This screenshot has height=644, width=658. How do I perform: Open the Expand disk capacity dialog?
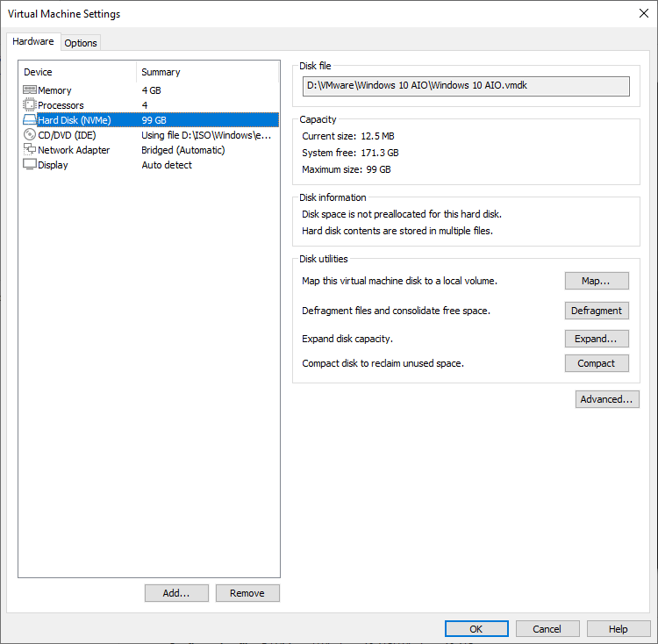pos(597,339)
